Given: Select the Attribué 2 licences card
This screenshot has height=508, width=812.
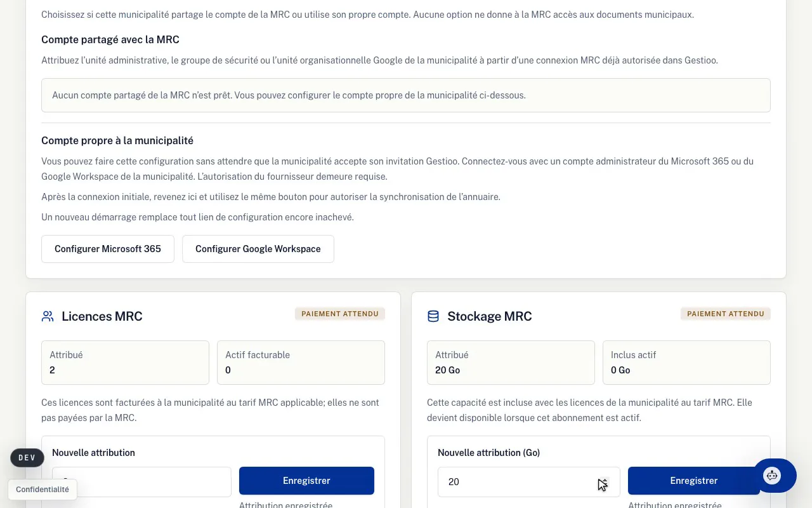Looking at the screenshot, I should point(125,363).
